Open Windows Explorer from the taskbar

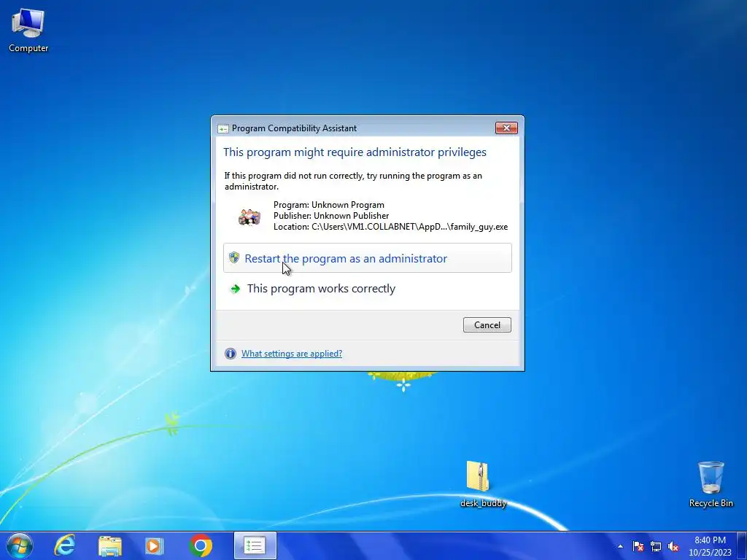110,545
